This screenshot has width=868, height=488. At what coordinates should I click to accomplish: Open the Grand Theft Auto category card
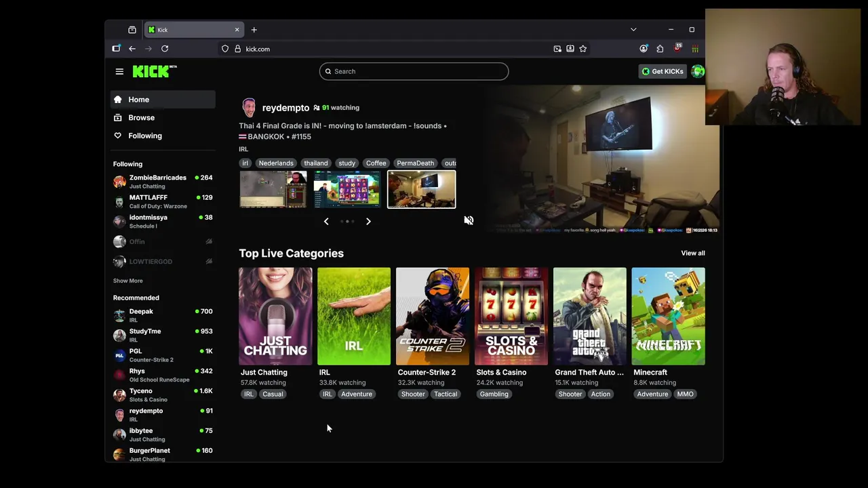coord(590,317)
